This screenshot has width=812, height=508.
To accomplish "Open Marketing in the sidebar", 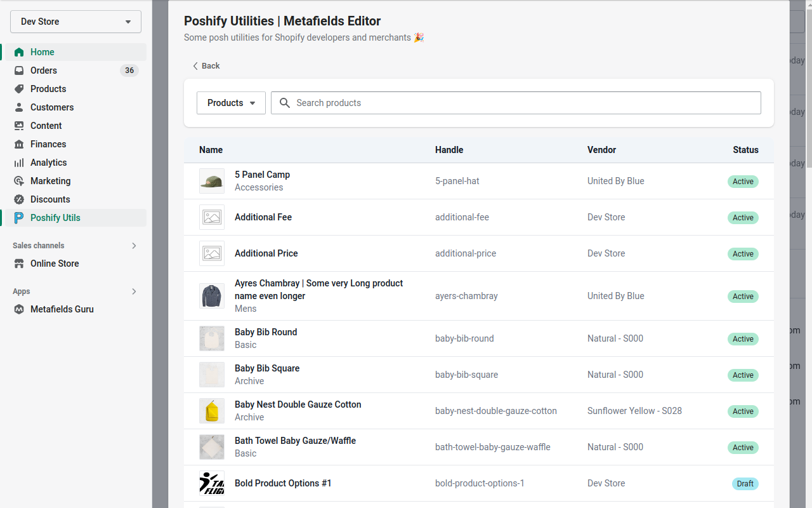I will click(75, 181).
